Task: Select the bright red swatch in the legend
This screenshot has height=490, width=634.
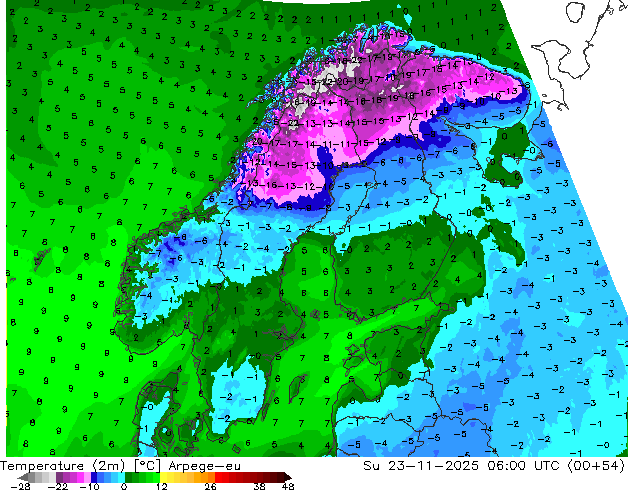Action: [x=218, y=477]
